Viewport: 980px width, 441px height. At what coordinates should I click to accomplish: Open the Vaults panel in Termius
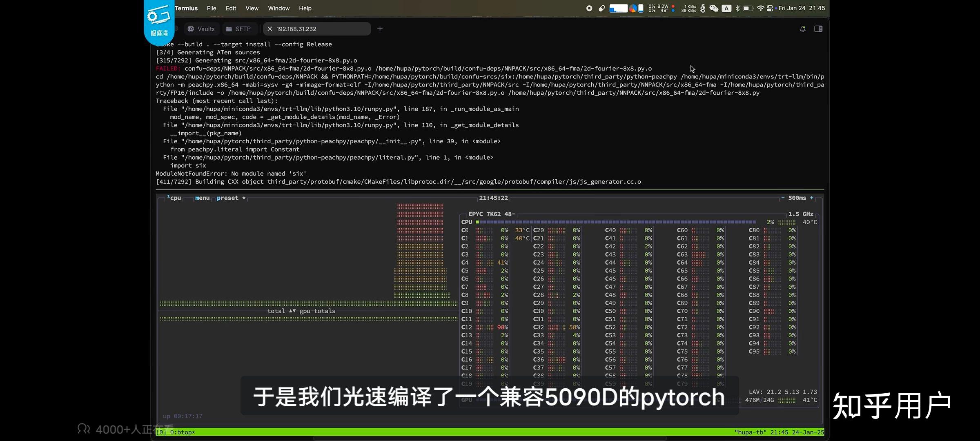point(201,29)
